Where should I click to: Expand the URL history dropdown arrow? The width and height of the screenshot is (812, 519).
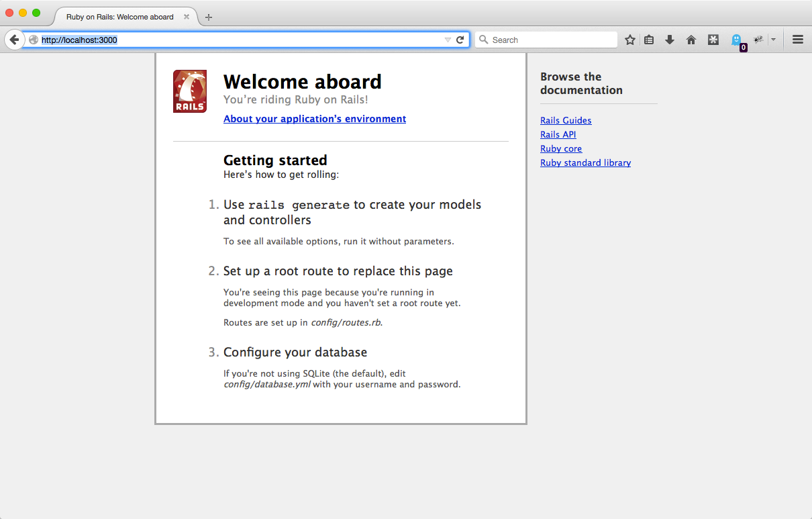tap(448, 40)
